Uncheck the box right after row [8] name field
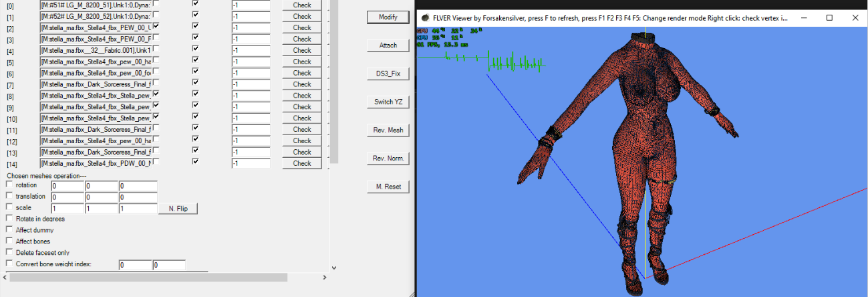Screen dimensions: 868x297 (x=156, y=94)
